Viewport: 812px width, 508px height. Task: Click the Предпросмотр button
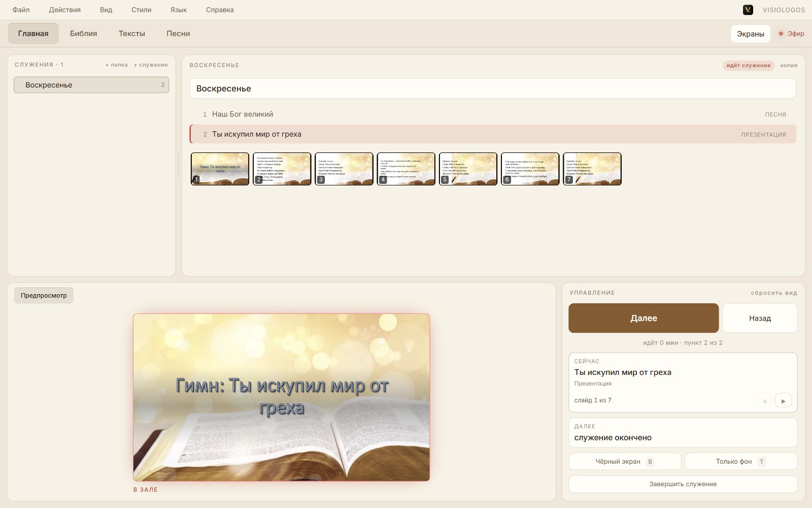point(44,296)
